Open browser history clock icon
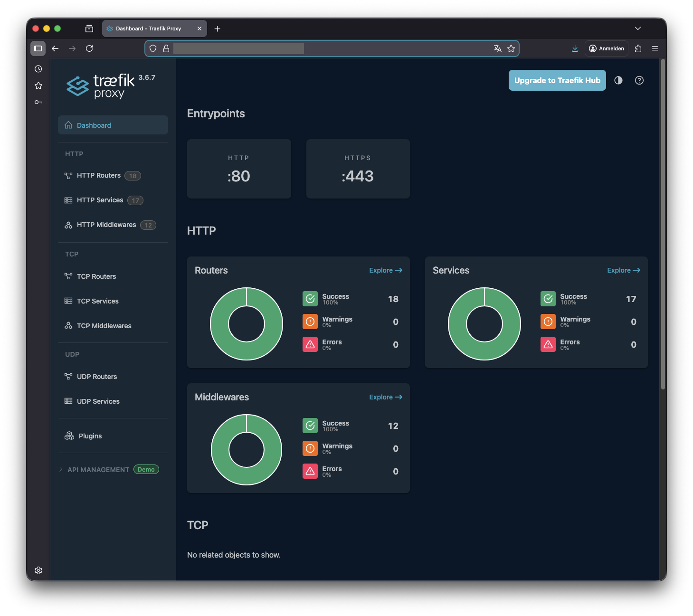Image resolution: width=693 pixels, height=616 pixels. point(38,69)
